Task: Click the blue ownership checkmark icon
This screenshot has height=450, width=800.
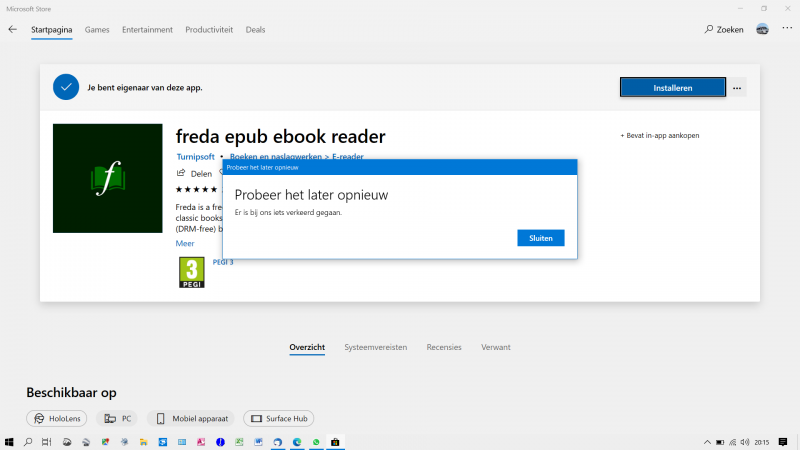Action: pos(66,87)
